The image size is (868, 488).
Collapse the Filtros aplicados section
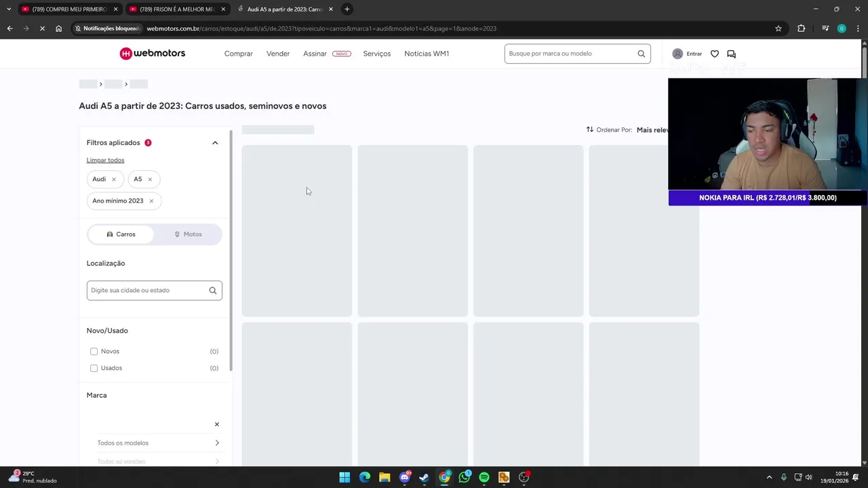pos(215,143)
